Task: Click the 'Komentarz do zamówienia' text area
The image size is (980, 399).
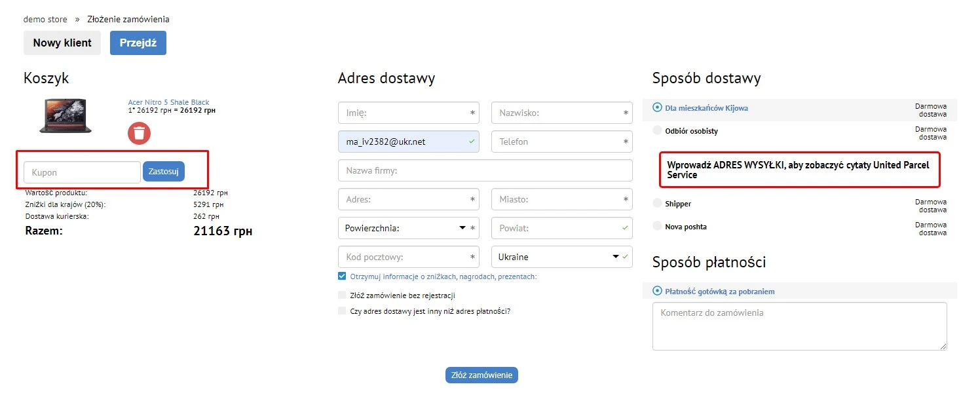Action: [x=799, y=326]
